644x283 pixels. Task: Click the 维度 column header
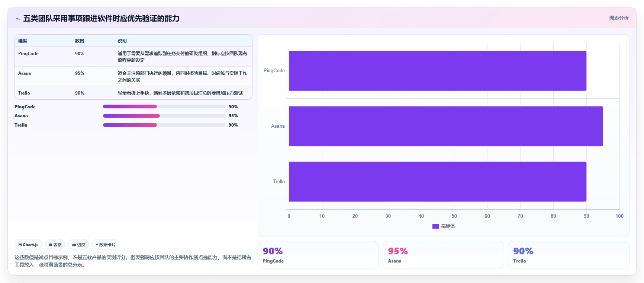[23, 41]
